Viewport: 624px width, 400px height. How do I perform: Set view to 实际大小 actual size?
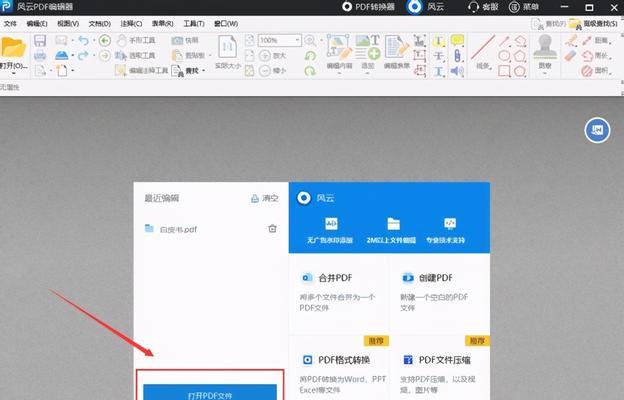click(228, 52)
